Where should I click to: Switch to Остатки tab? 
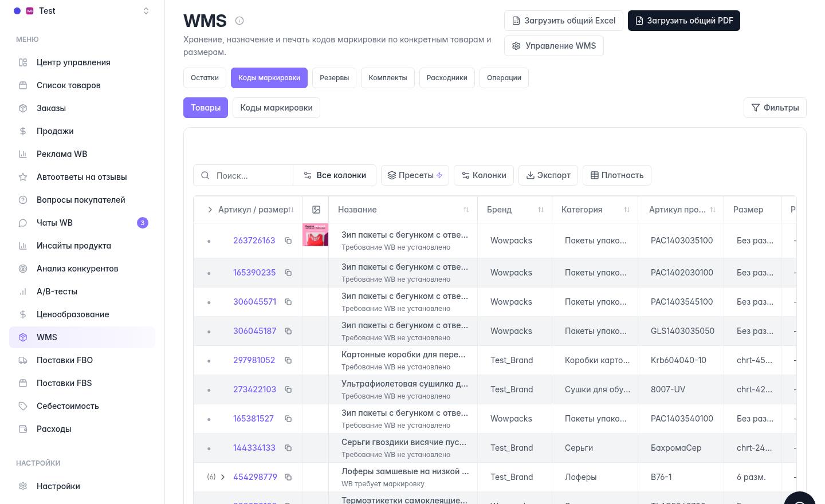[205, 78]
